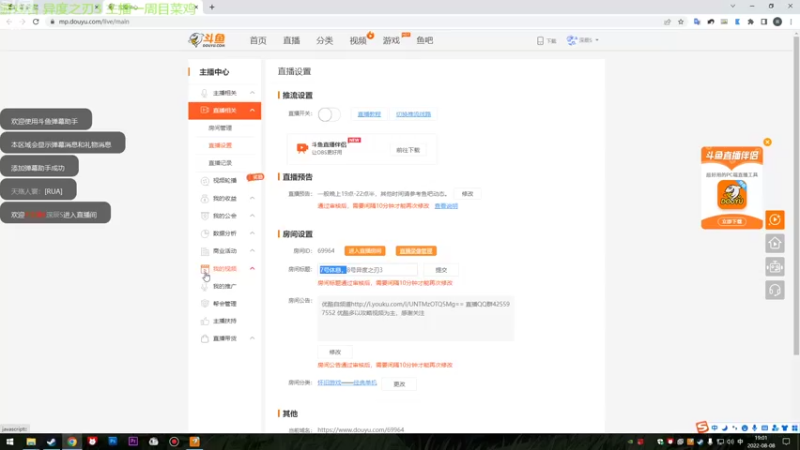Open the blue 查看说明 link
The height and width of the screenshot is (450, 800).
pyautogui.click(x=446, y=206)
